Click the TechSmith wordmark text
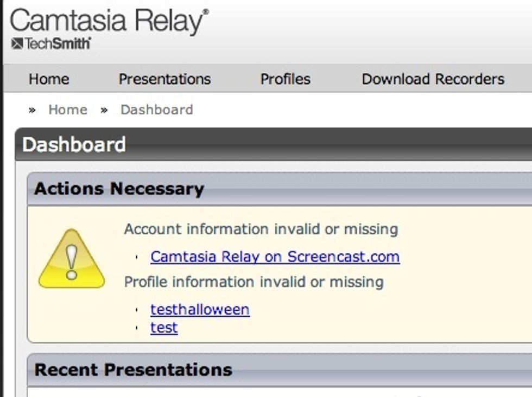Image resolution: width=532 pixels, height=397 pixels. tap(58, 44)
